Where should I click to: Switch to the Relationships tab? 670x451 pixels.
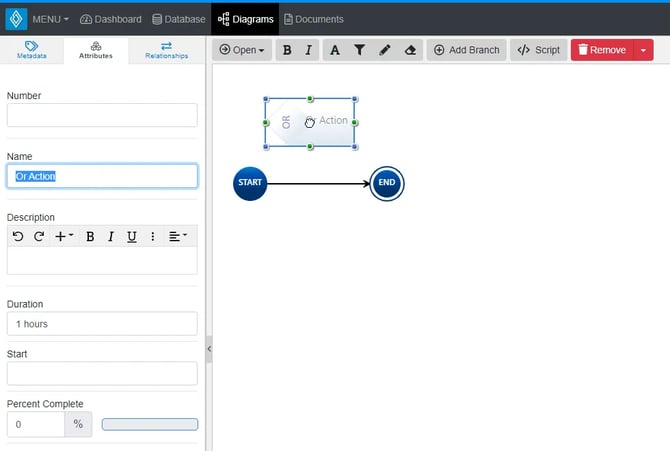[166, 50]
